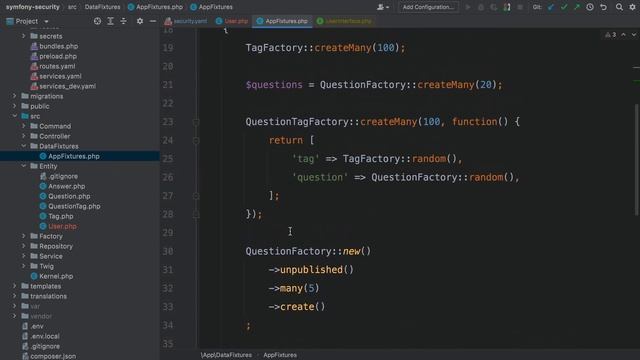The image size is (640, 360).
Task: Click Git Commit green checkmark
Action: pyautogui.click(x=564, y=7)
